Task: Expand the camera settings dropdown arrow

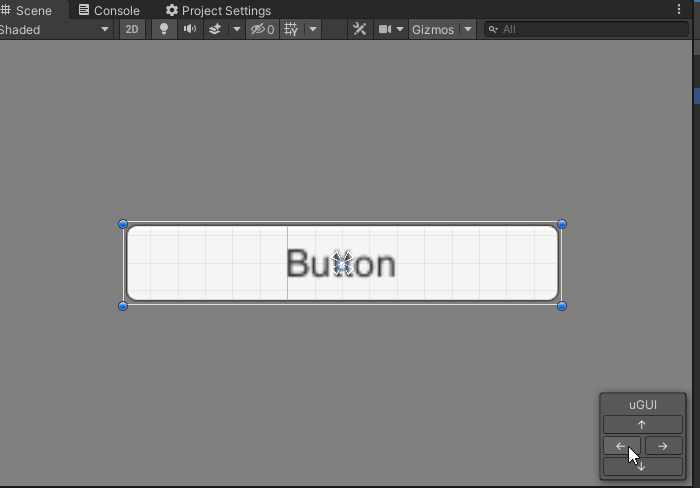Action: pos(400,29)
